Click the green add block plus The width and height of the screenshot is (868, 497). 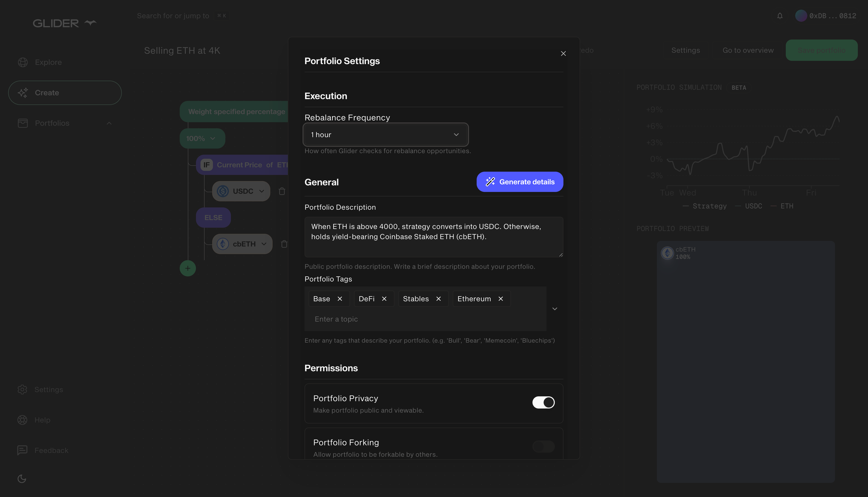(x=187, y=268)
